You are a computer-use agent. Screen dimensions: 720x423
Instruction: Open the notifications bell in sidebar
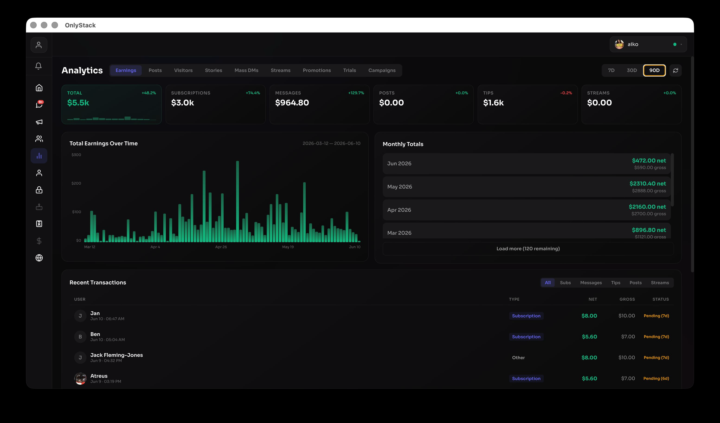click(x=39, y=66)
